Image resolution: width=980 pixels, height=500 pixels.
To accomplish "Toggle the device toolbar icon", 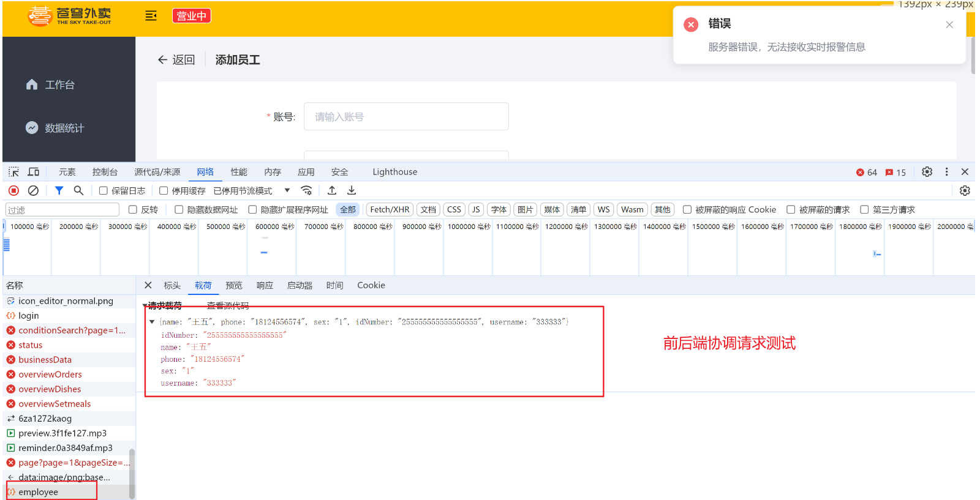I will point(34,172).
